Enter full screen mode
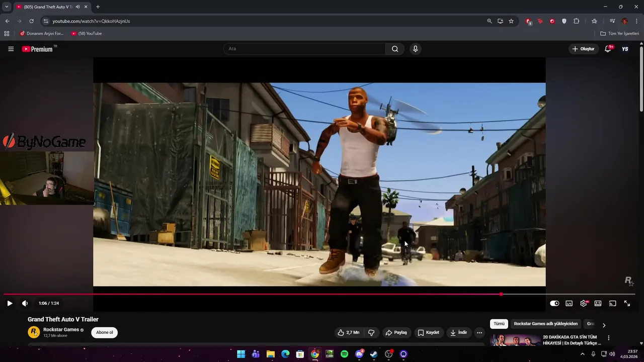The height and width of the screenshot is (362, 644). (x=627, y=303)
